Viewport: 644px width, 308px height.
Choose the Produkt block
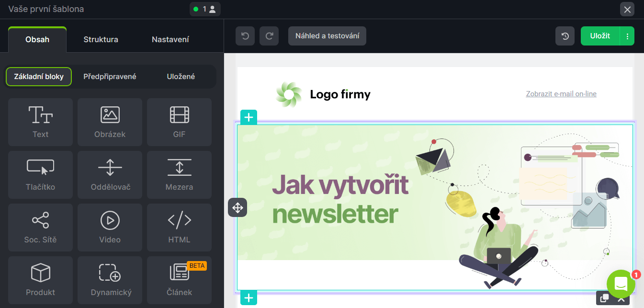point(41,280)
